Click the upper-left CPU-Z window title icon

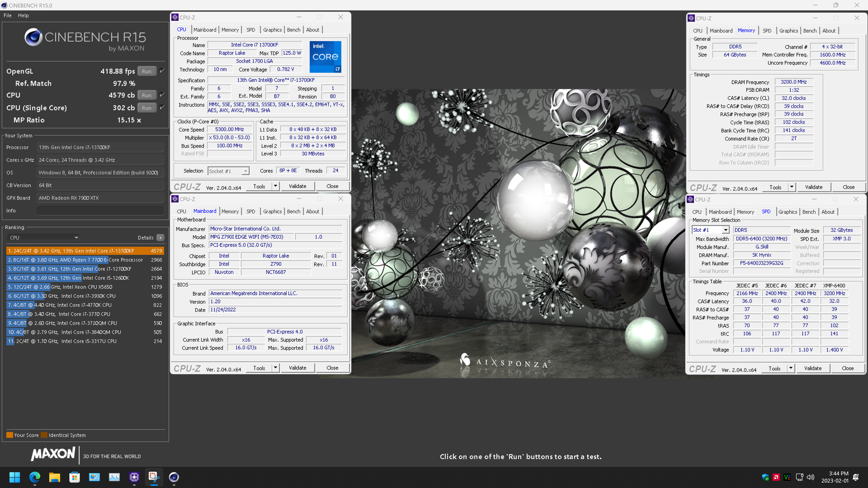pyautogui.click(x=175, y=17)
